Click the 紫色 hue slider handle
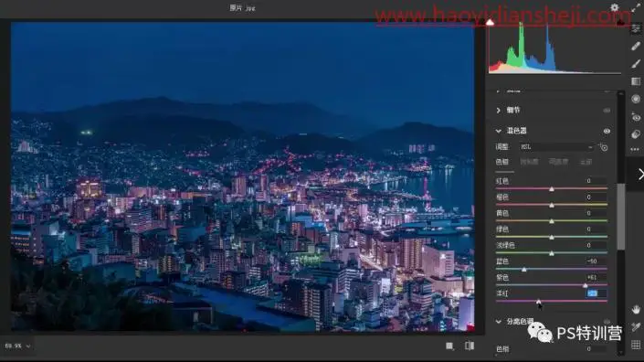The image size is (644, 362). (x=586, y=285)
